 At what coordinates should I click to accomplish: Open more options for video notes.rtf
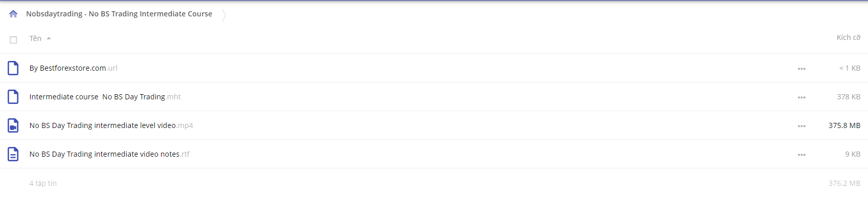802,155
